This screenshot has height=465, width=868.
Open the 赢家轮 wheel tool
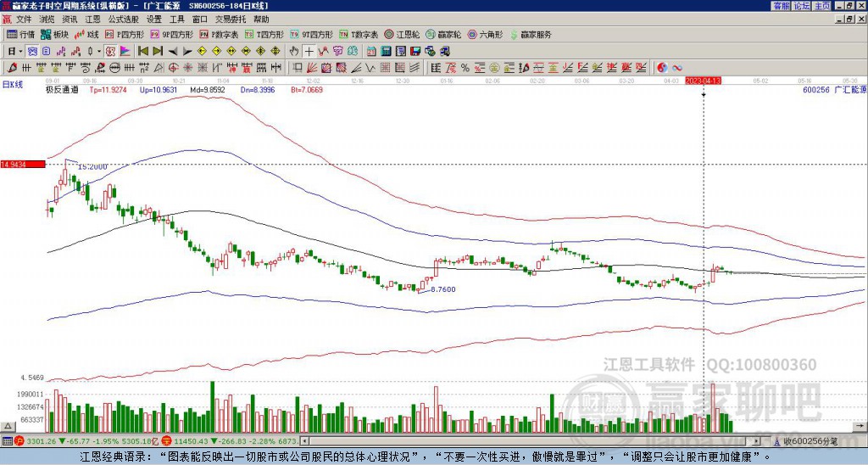(x=443, y=34)
